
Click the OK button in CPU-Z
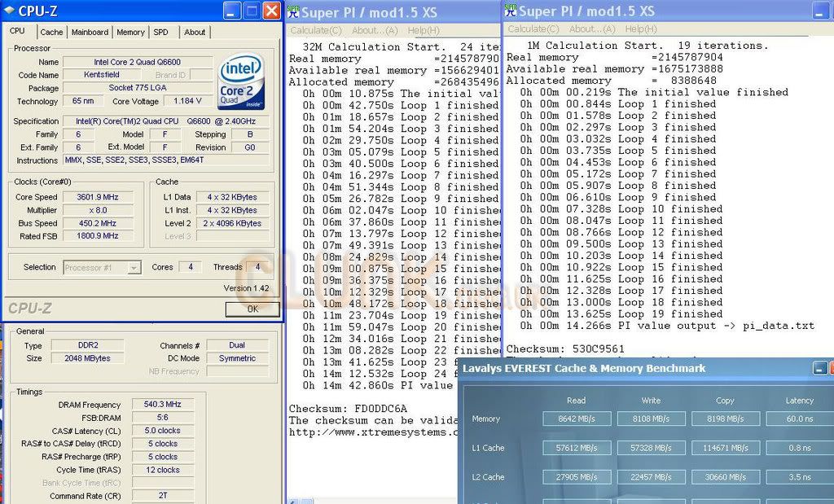click(252, 309)
